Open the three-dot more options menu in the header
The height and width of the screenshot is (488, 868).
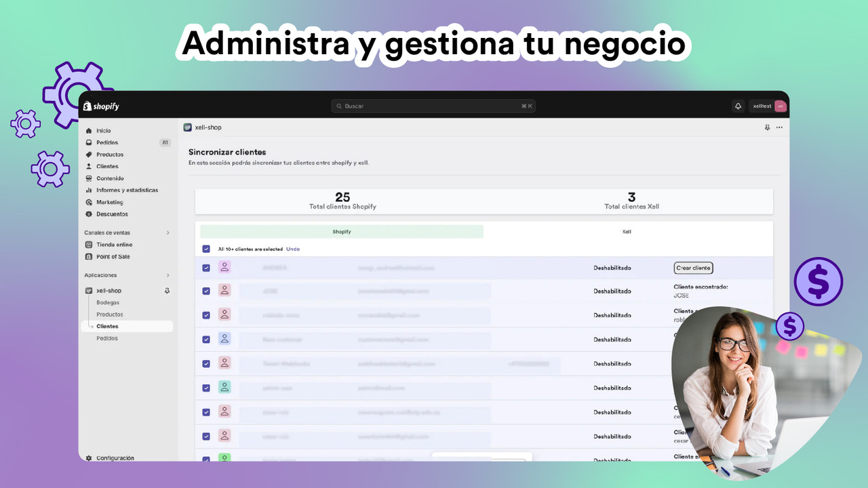(779, 127)
